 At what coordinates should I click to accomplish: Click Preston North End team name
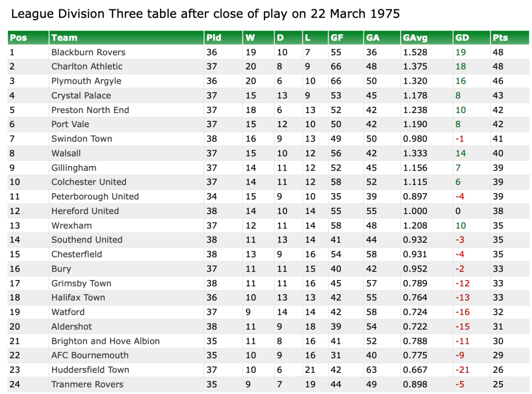[90, 110]
